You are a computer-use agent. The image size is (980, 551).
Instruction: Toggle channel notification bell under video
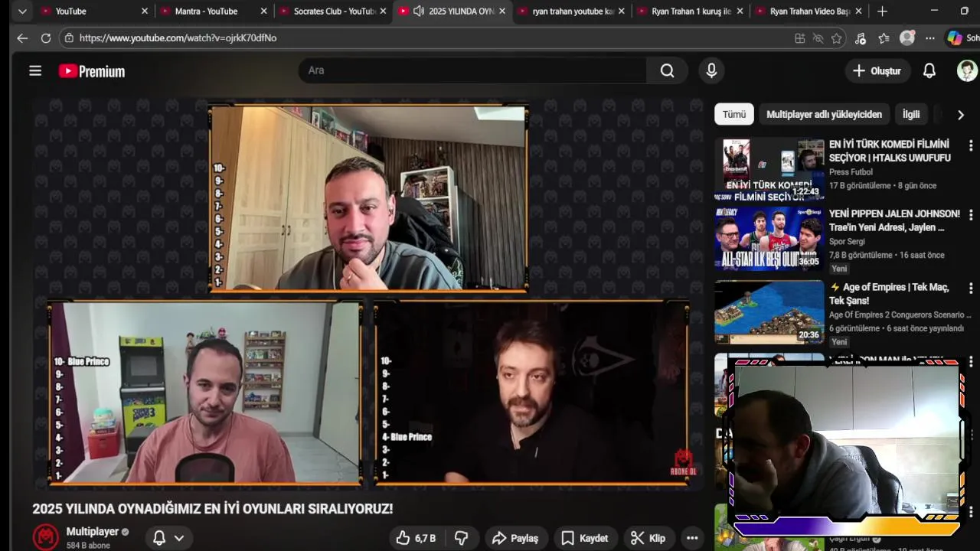pos(159,538)
